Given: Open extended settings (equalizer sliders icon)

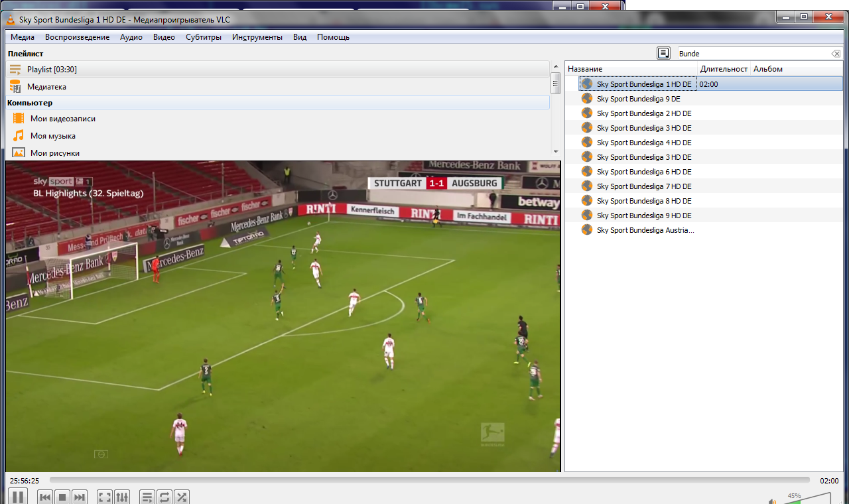Looking at the screenshot, I should (x=122, y=497).
